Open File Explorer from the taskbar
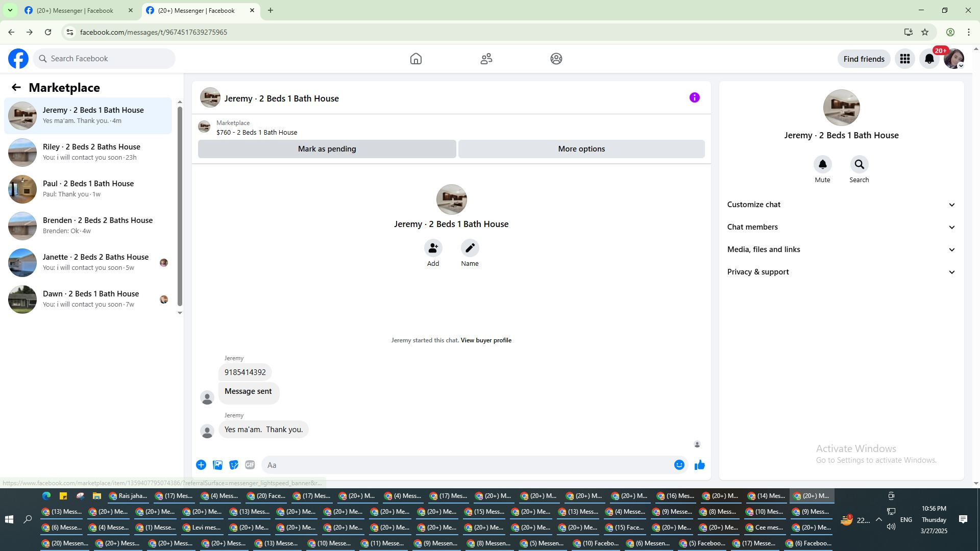Screen dimensions: 980x551 [x=96, y=496]
